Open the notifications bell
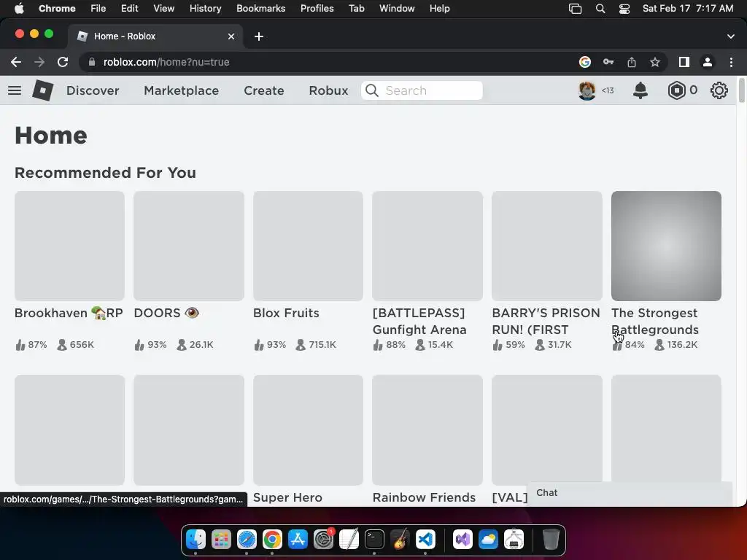 coord(640,90)
